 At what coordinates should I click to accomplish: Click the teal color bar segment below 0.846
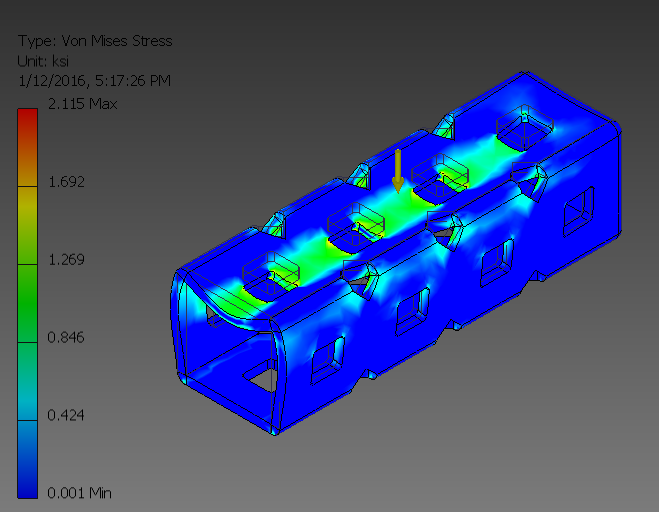click(28, 381)
